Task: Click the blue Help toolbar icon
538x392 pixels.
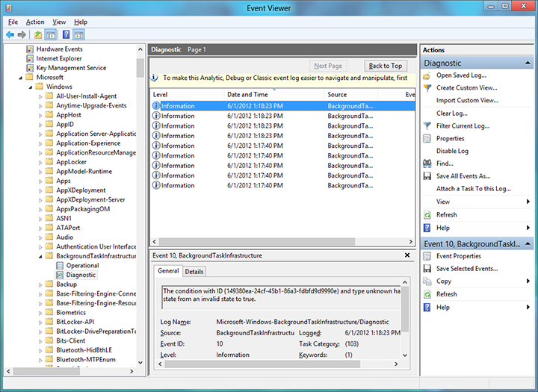Action: [x=66, y=34]
